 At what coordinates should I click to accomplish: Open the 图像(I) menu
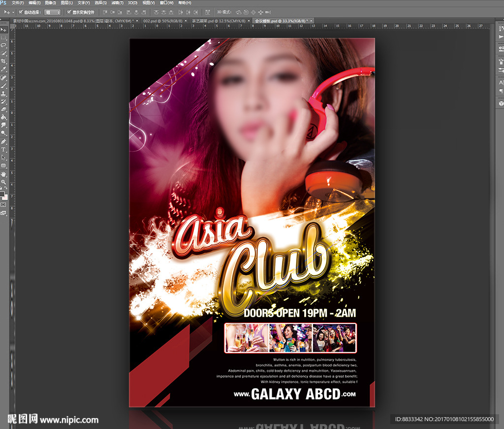[x=51, y=2]
